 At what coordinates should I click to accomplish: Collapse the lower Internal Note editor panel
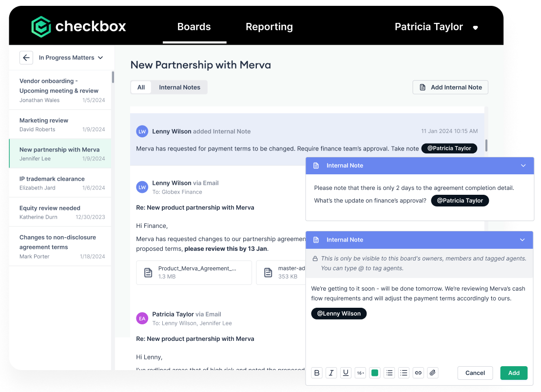click(x=522, y=240)
